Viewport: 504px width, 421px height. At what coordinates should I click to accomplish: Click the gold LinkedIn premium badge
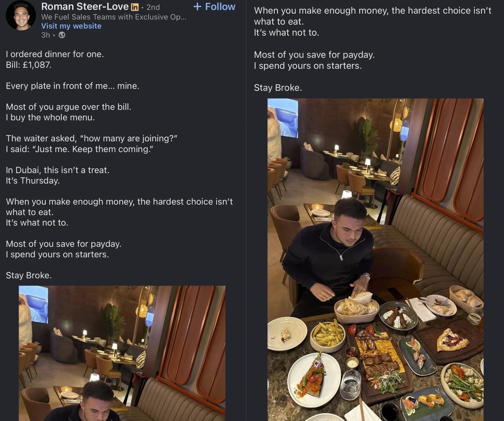pos(135,7)
